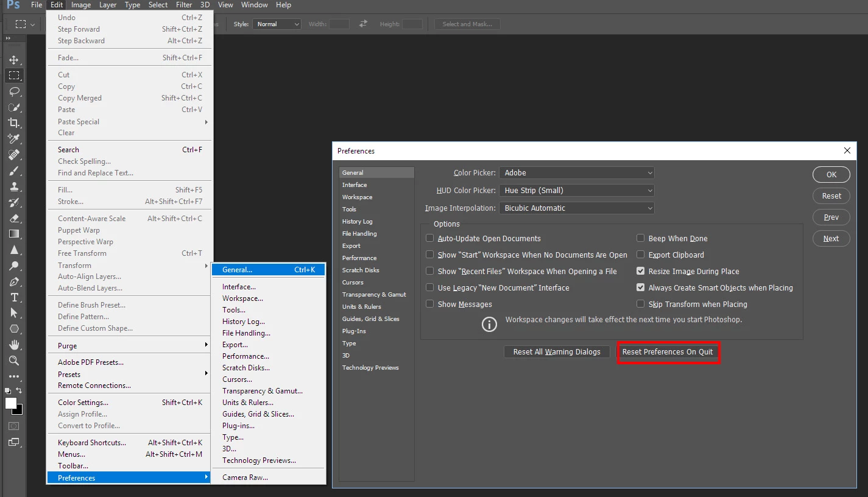This screenshot has width=868, height=497.
Task: Uncheck Resize Image During Place
Action: 641,271
